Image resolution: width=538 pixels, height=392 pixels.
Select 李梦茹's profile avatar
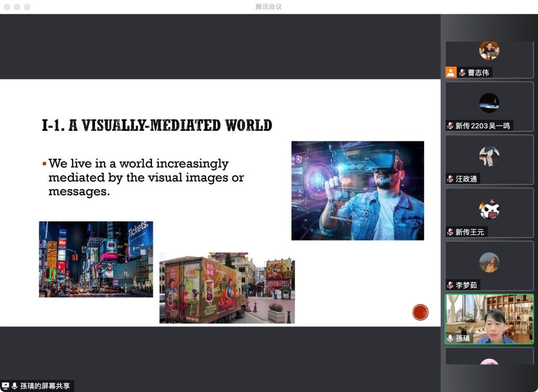489,262
